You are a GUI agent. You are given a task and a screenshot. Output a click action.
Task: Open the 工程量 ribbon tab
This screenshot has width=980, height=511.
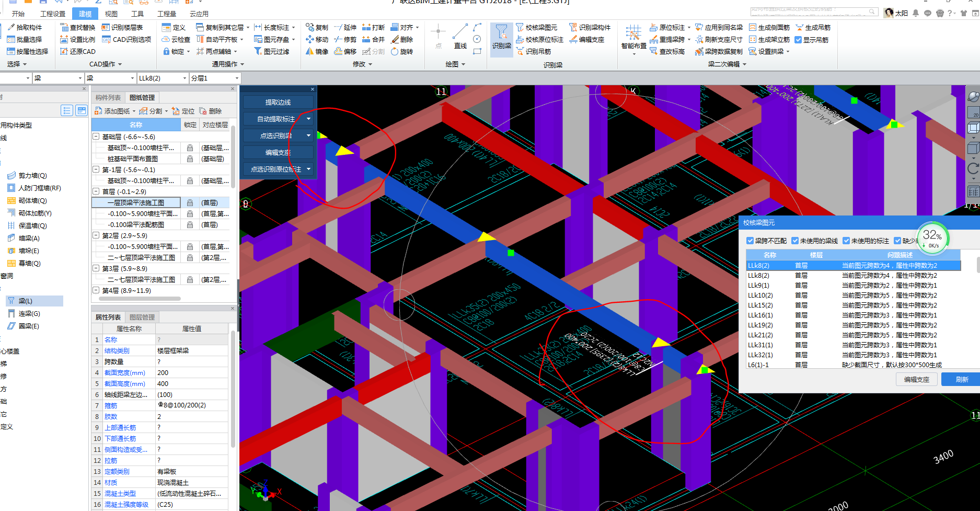coord(167,14)
